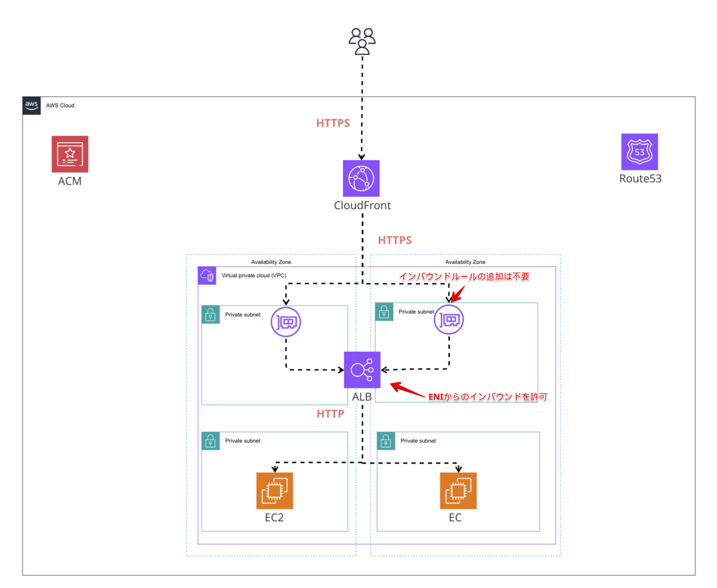717x588 pixels.
Task: Click lock icon of the EC subnet
Action: point(386,441)
